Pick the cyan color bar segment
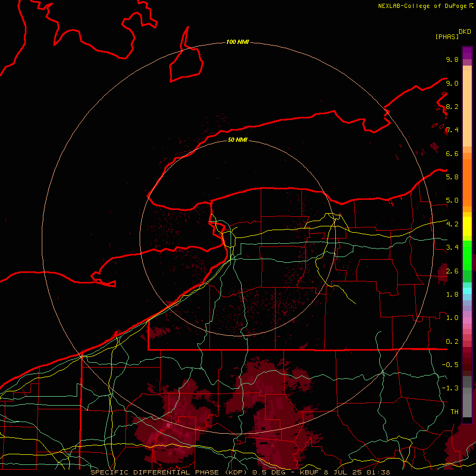476x476 pixels. pos(467,291)
